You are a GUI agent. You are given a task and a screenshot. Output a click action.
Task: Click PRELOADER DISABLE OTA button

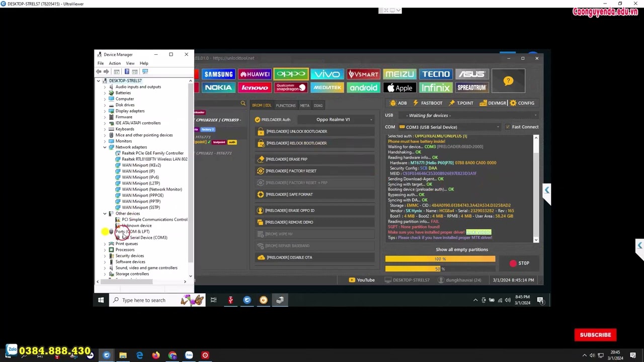pos(315,257)
